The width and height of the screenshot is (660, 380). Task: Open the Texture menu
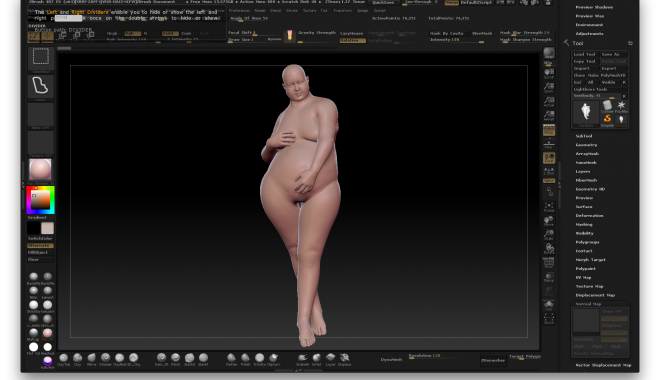point(309,11)
